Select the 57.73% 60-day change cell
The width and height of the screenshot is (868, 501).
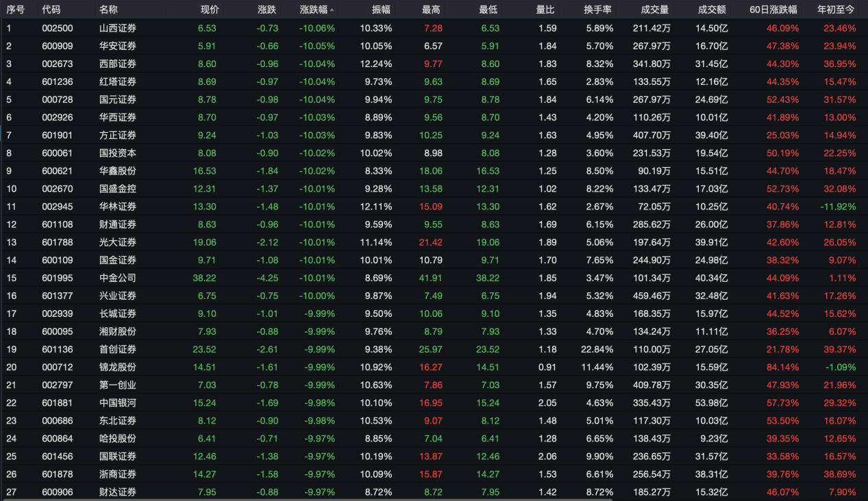(782, 402)
